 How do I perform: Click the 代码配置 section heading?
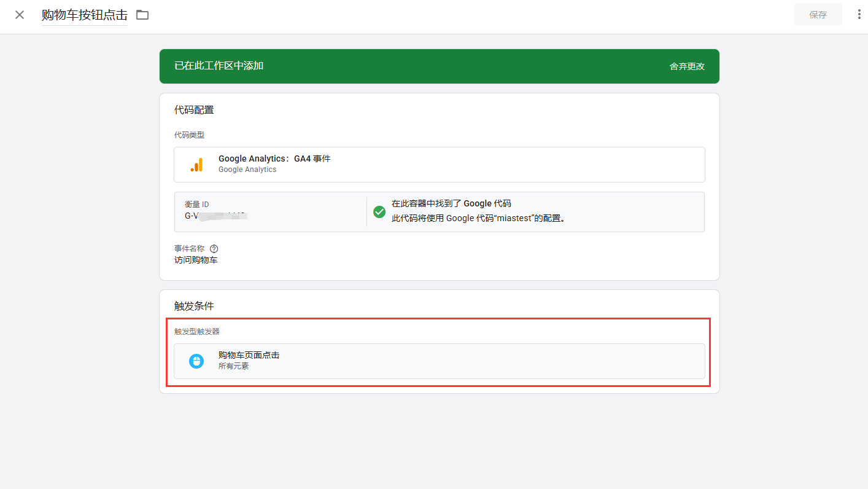click(194, 110)
